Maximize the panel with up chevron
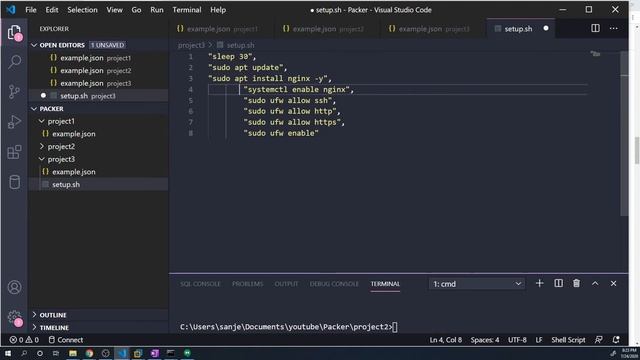Viewport: 640px width, 360px height. pyautogui.click(x=595, y=283)
